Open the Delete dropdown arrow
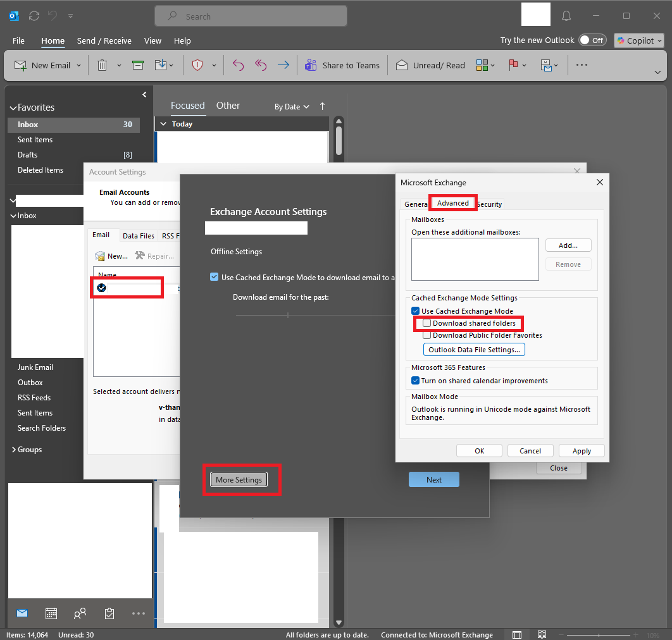The width and height of the screenshot is (672, 640). coord(119,66)
